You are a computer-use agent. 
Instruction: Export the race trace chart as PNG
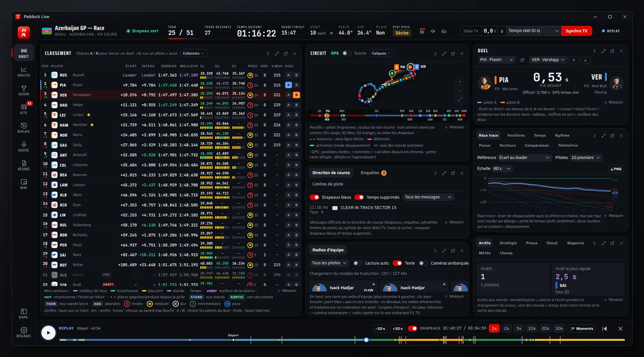point(616,169)
